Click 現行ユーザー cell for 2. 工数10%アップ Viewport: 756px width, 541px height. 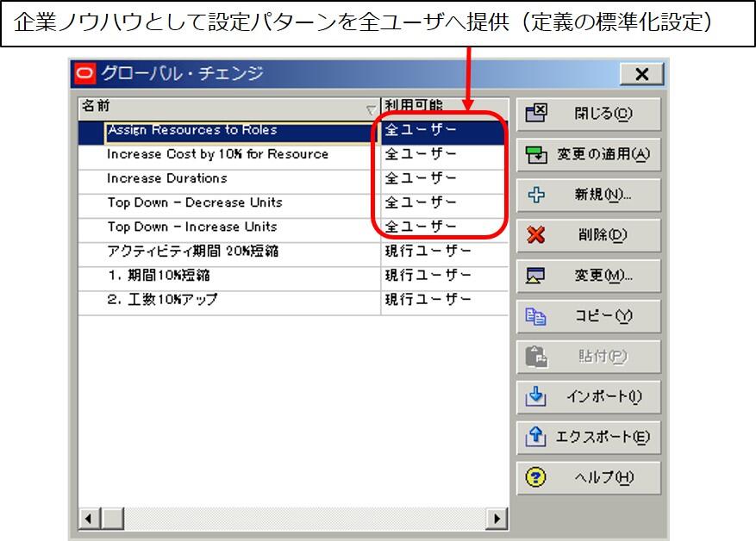tap(445, 302)
